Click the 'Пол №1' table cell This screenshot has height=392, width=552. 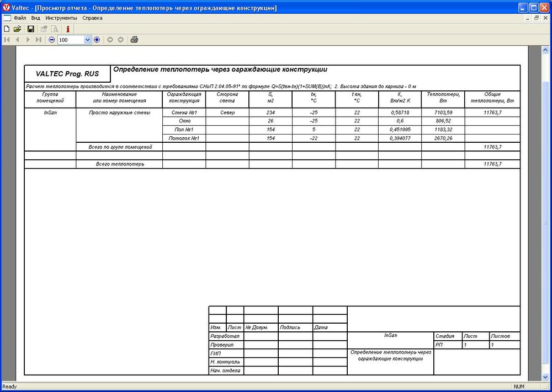pyautogui.click(x=184, y=130)
